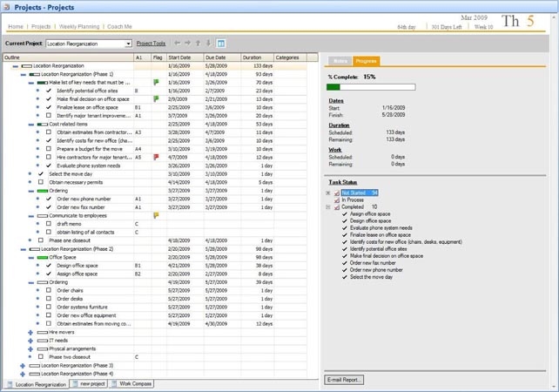This screenshot has width=559, height=392.
Task: Click the Projects window title icon
Action: click(7, 7)
